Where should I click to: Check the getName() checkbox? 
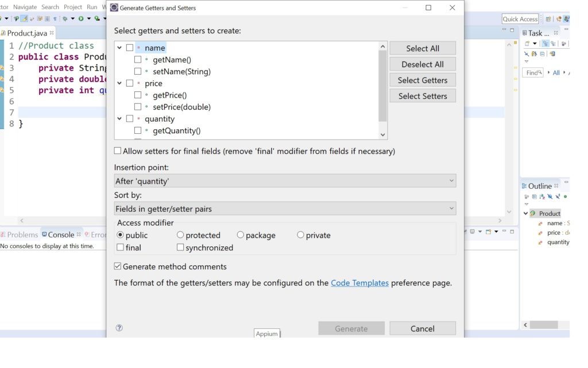(138, 60)
